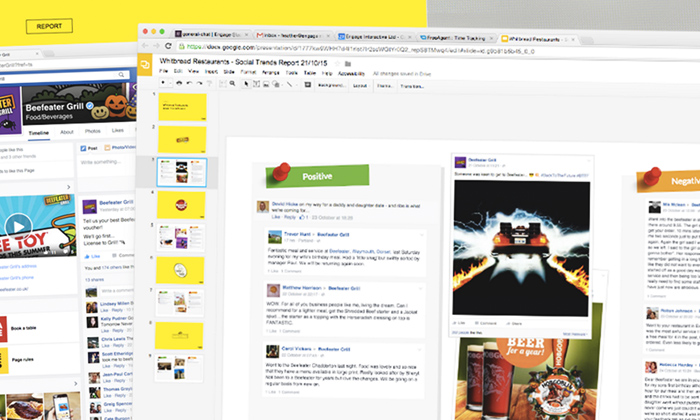This screenshot has width=700, height=420.
Task: Open the File menu
Action: coord(164,71)
